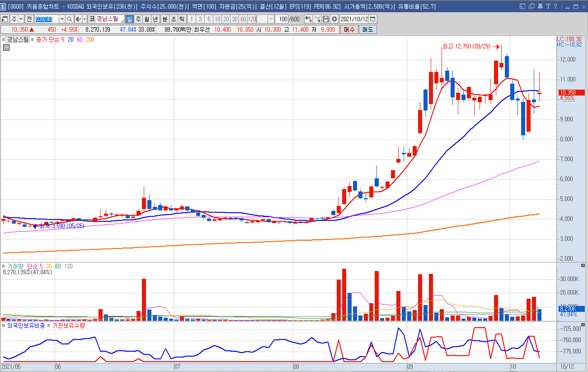Select the 주 weekly period toggle
588x372 pixels.
coord(138,19)
